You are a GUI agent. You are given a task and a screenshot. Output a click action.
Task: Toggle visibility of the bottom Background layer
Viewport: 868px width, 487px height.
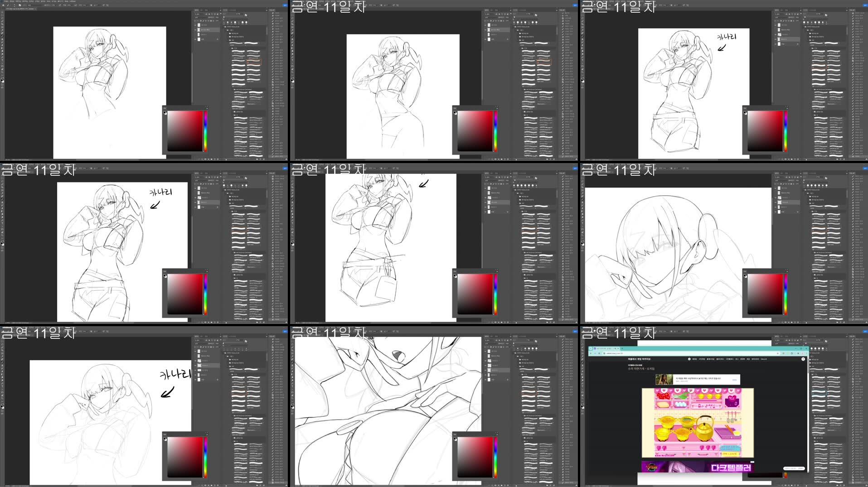[195, 39]
